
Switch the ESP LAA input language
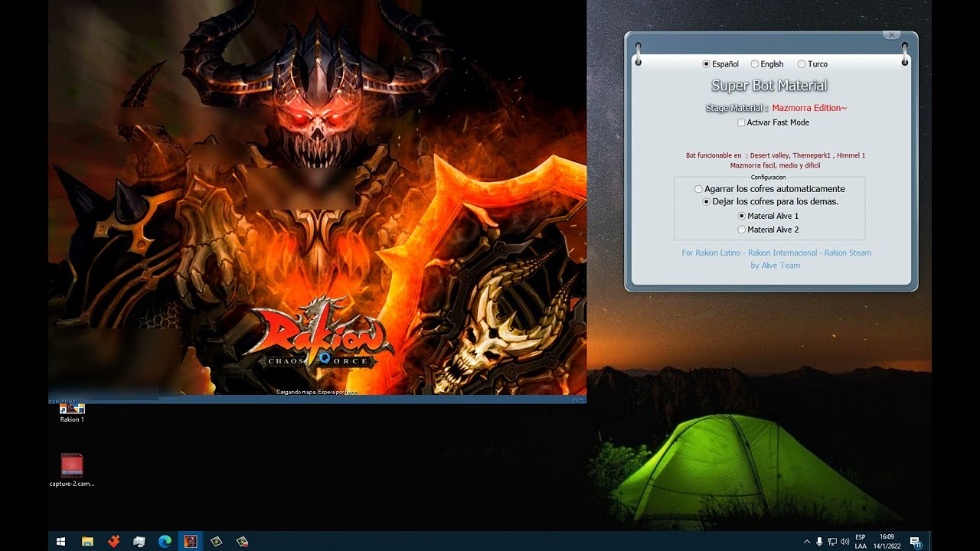(861, 541)
